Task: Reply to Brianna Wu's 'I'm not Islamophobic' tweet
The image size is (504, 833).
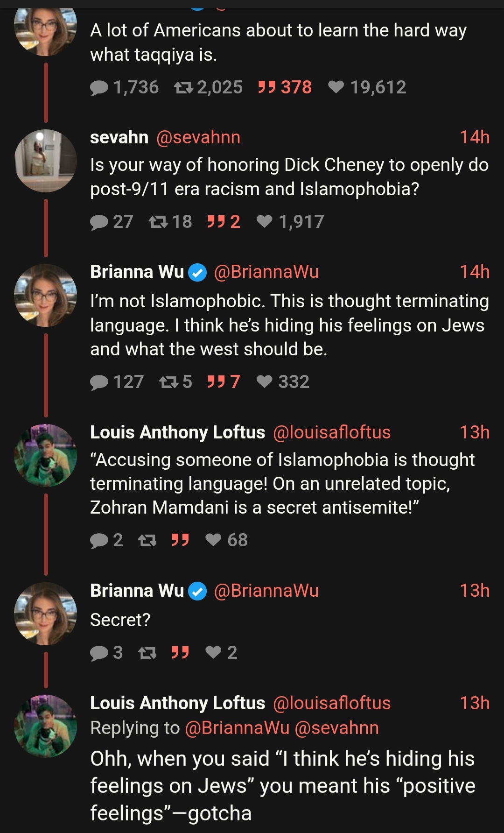Action: click(x=99, y=382)
